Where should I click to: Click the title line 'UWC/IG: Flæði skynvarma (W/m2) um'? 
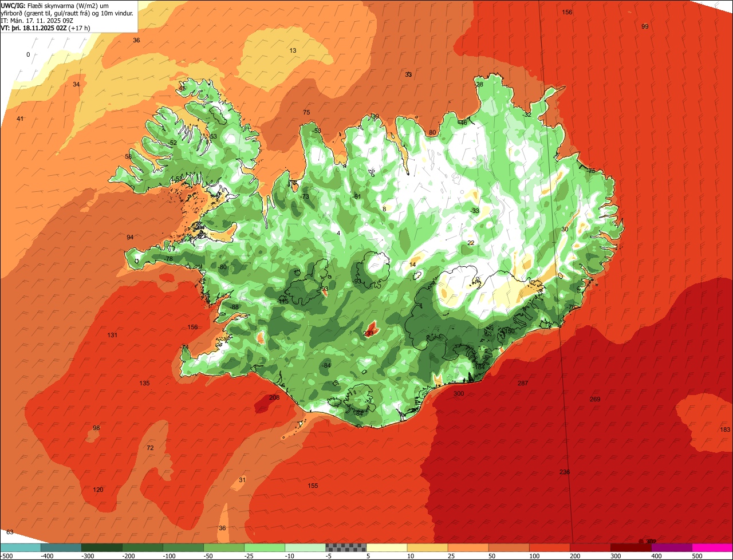click(56, 5)
